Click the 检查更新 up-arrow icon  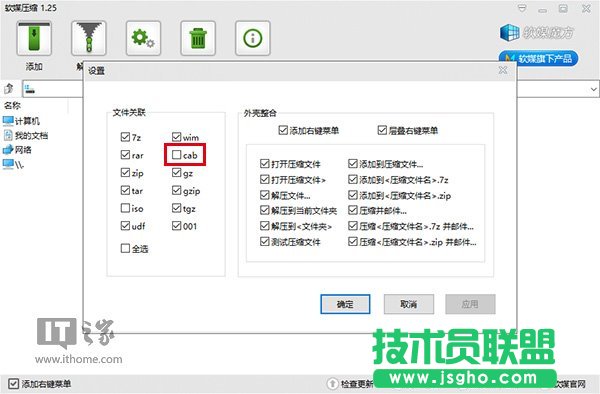(333, 383)
